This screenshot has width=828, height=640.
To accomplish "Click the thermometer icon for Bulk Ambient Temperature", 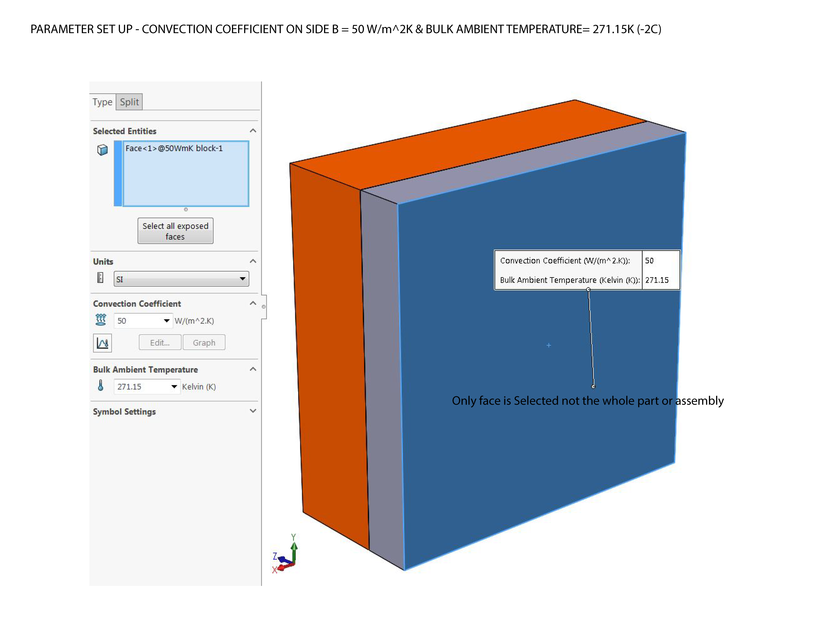I will [99, 385].
